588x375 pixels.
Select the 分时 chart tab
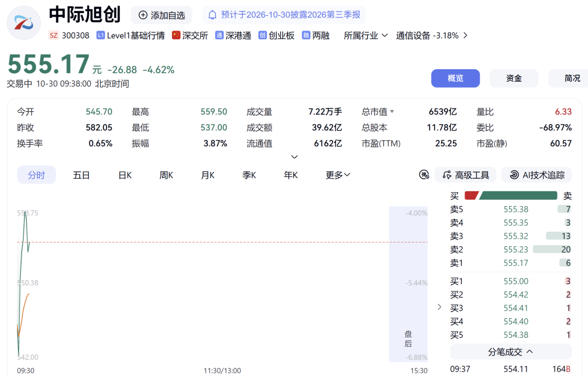[x=36, y=175]
